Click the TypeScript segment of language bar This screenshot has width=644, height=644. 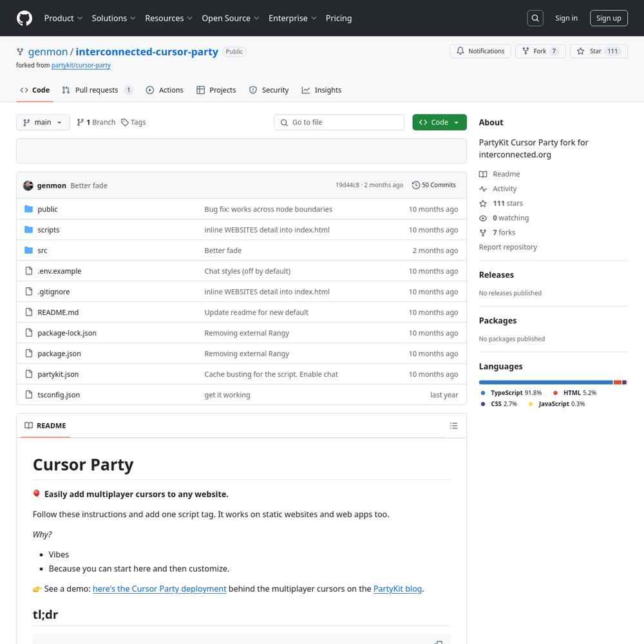click(545, 383)
